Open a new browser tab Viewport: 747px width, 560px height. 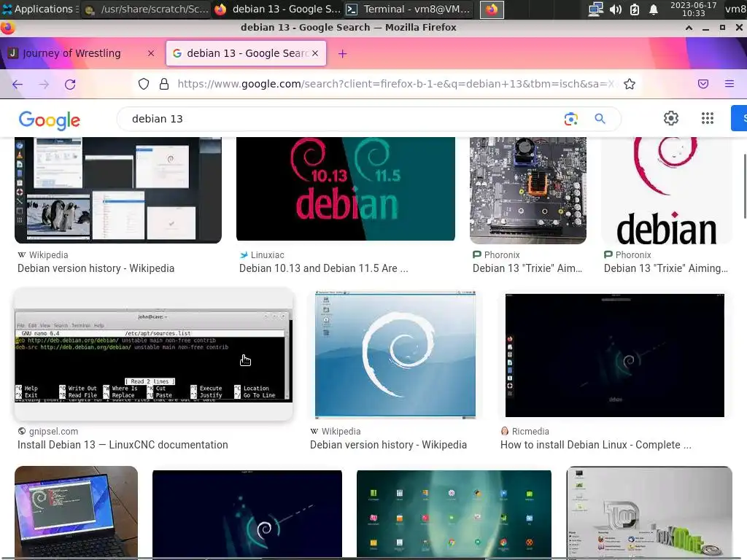(343, 54)
